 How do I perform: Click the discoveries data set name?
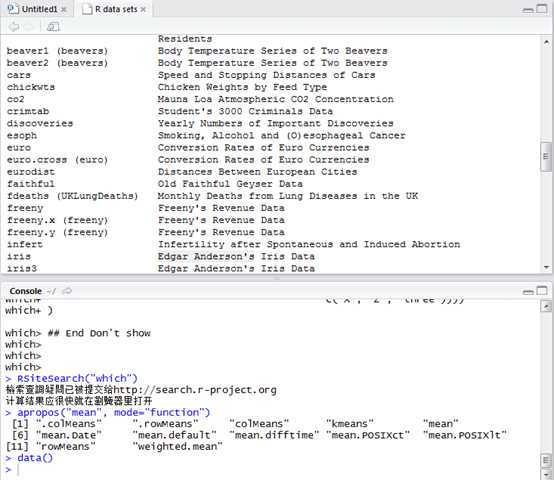click(x=40, y=124)
